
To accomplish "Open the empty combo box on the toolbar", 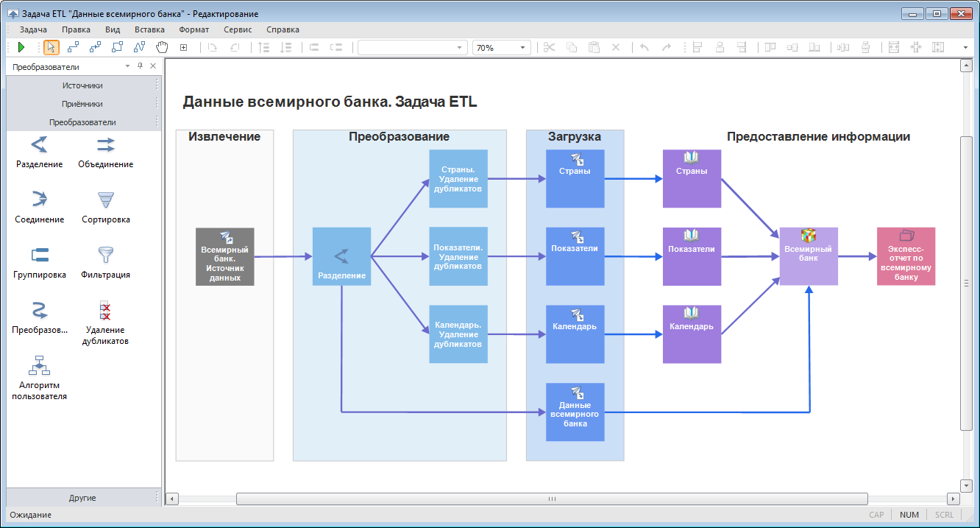I will [x=412, y=46].
